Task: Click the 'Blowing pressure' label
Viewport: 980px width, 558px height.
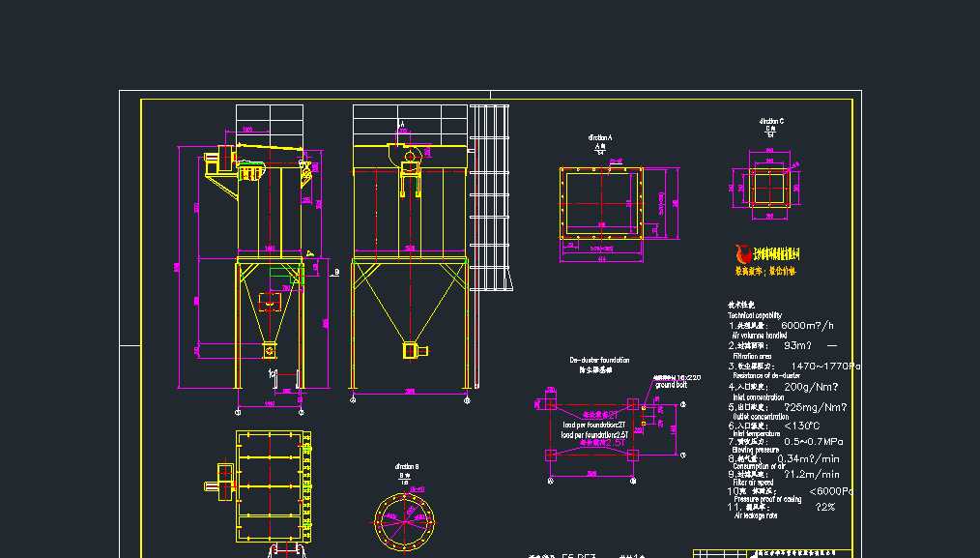Action: (x=756, y=450)
